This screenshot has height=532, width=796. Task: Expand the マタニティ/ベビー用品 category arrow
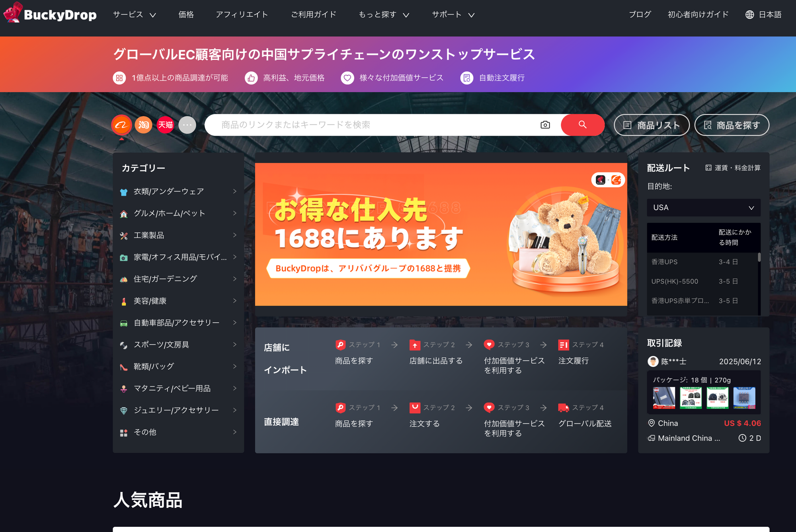[235, 388]
